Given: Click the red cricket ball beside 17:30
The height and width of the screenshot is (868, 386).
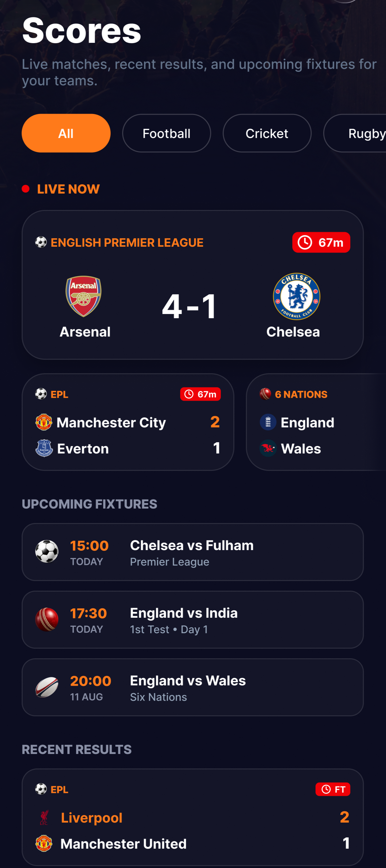Looking at the screenshot, I should coord(47,619).
